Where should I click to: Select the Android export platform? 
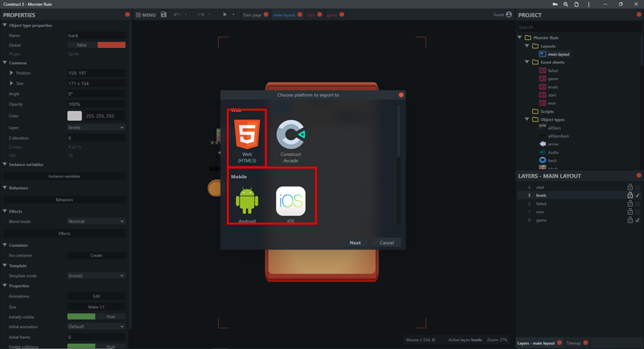(x=247, y=204)
